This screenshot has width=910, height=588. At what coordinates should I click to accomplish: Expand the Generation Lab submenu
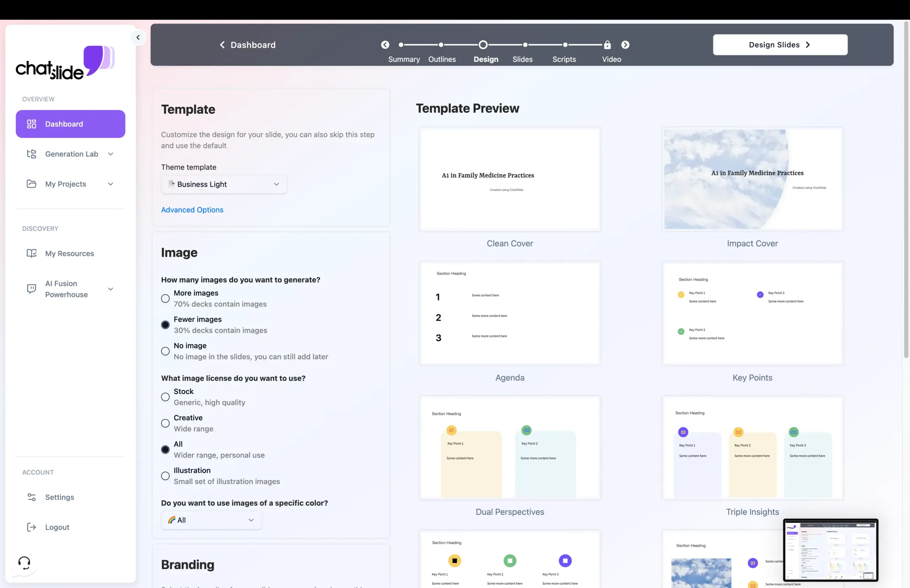coord(111,154)
